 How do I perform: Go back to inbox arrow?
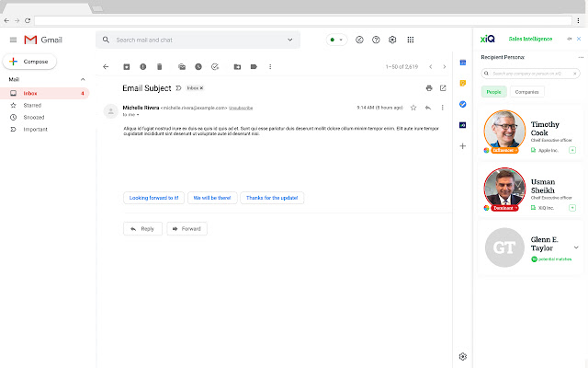click(106, 67)
